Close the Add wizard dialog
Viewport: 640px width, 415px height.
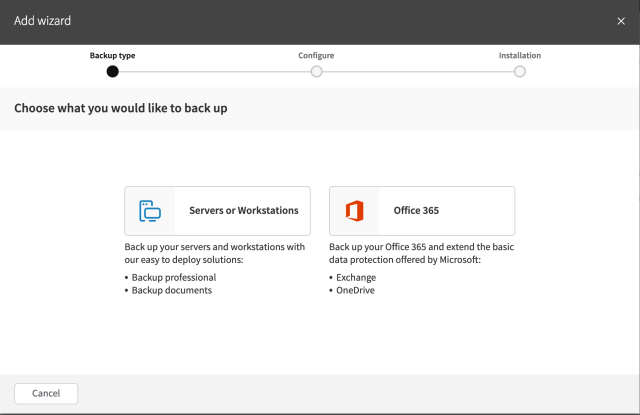[621, 21]
